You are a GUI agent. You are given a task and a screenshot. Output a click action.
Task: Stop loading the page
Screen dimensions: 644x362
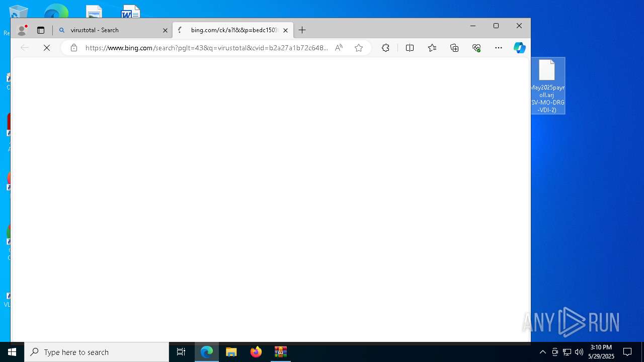tap(47, 48)
